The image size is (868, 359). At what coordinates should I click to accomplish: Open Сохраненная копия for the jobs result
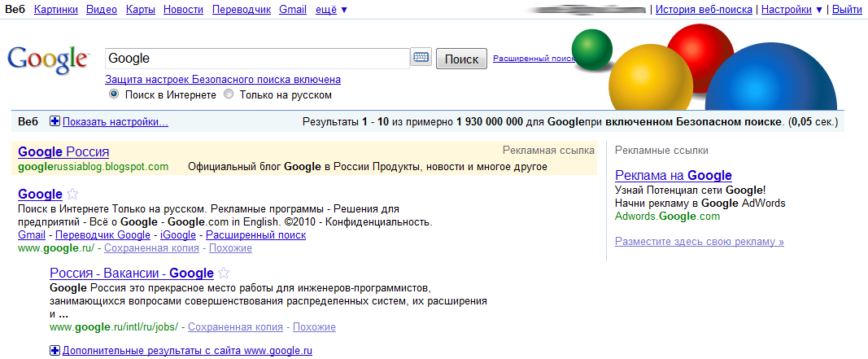click(235, 327)
